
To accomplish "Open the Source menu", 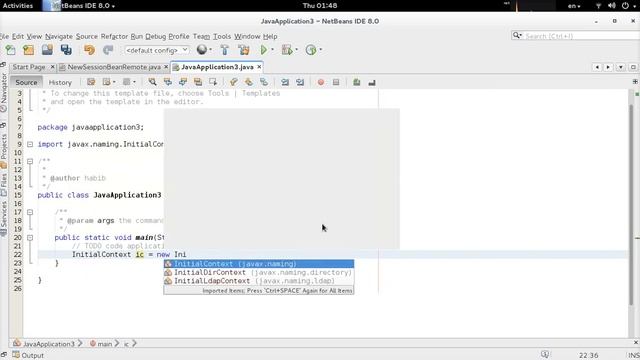I will 87,36.
